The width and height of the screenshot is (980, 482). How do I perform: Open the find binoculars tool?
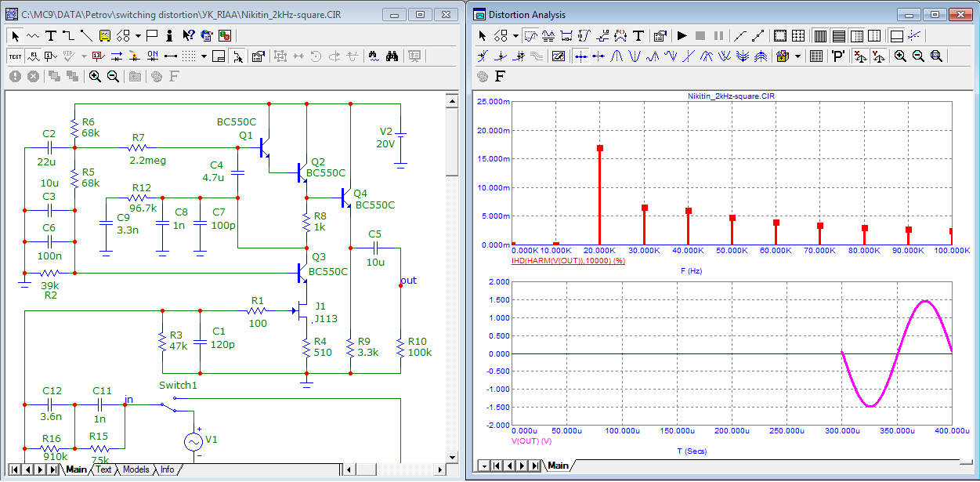tap(392, 56)
